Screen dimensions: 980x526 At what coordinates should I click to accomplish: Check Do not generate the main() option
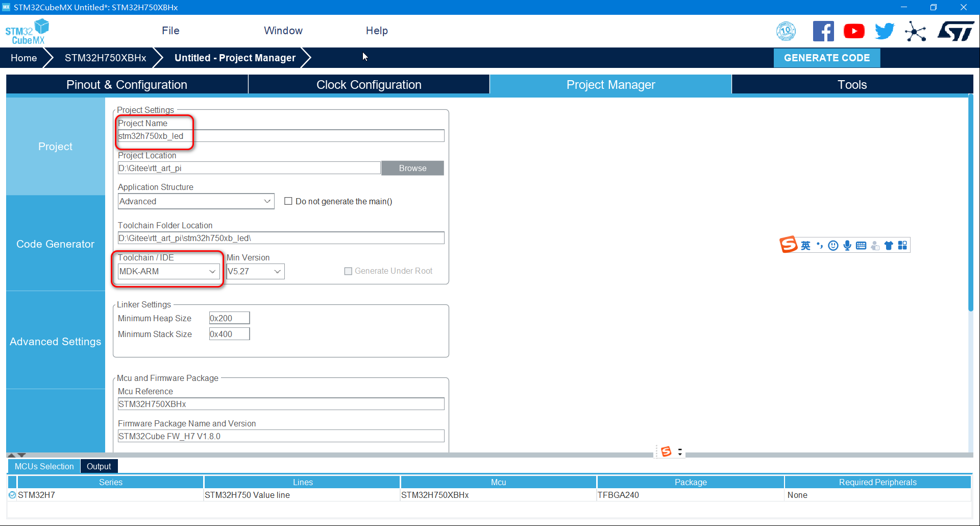point(288,201)
